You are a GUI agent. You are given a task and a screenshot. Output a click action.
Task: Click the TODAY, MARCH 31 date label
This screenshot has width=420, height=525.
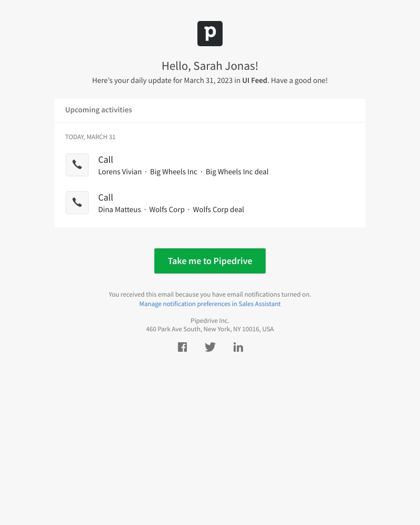click(x=90, y=137)
